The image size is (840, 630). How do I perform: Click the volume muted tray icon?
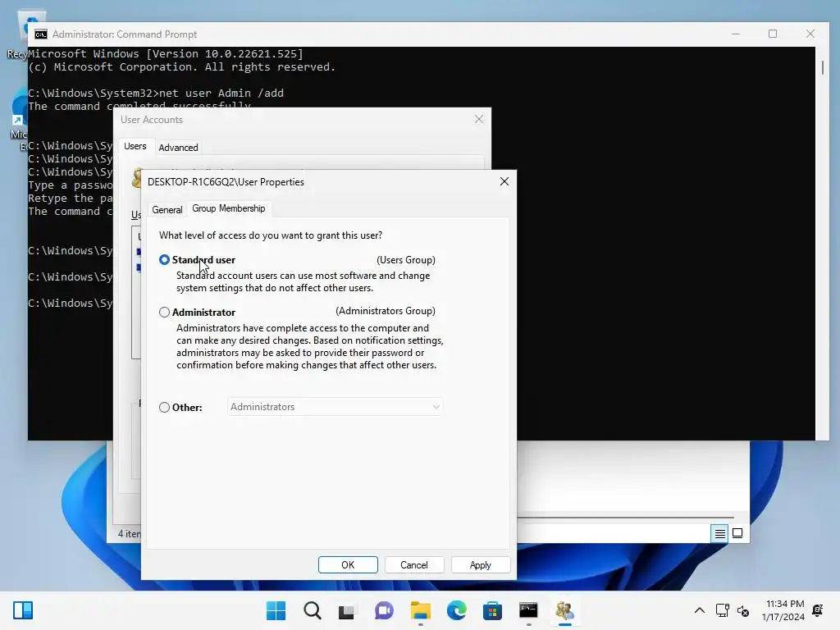tap(743, 610)
